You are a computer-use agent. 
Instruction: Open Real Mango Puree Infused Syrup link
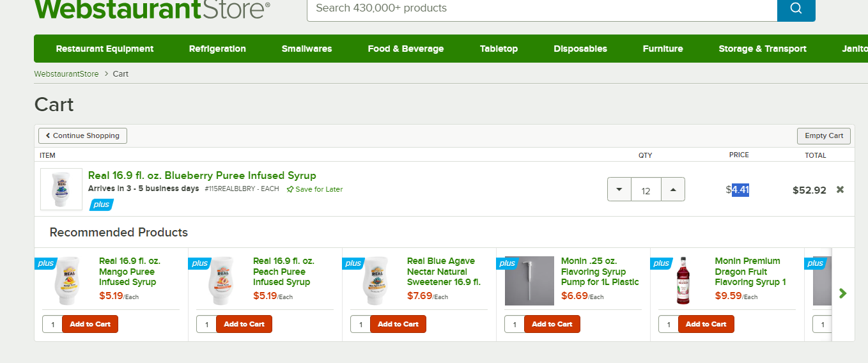tap(130, 272)
